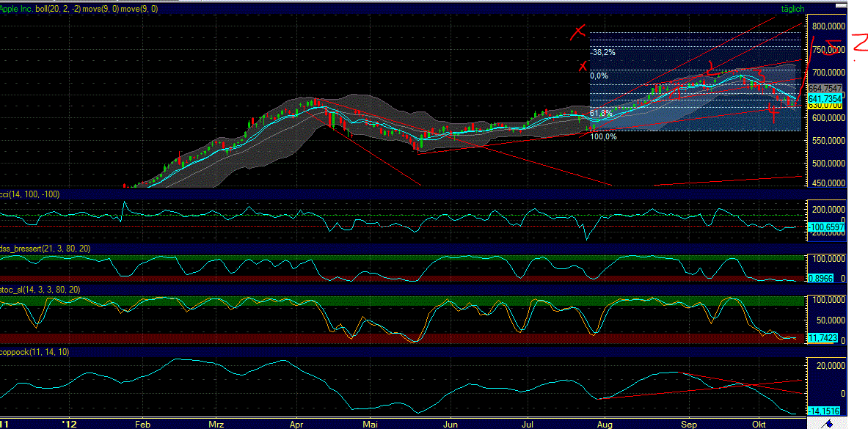Click the täglich timeframe label
Image resolution: width=868 pixels, height=429 pixels.
point(793,8)
